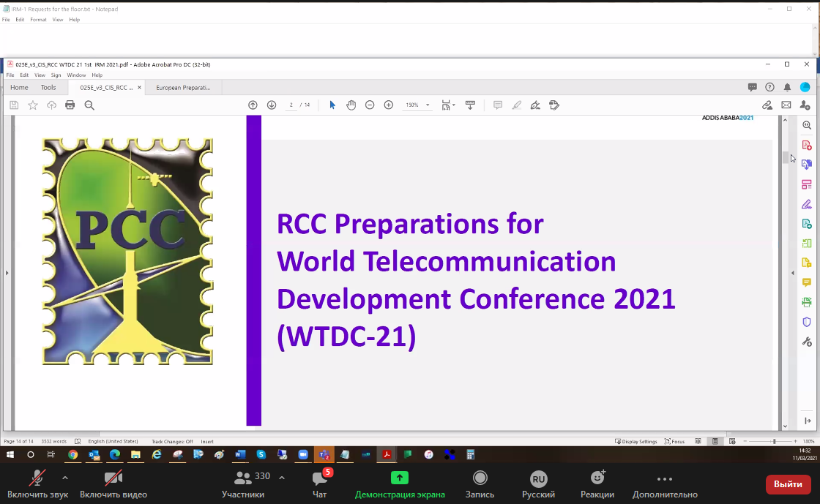Open the green Scan & OCR printer tool
The width and height of the screenshot is (820, 504).
click(807, 302)
